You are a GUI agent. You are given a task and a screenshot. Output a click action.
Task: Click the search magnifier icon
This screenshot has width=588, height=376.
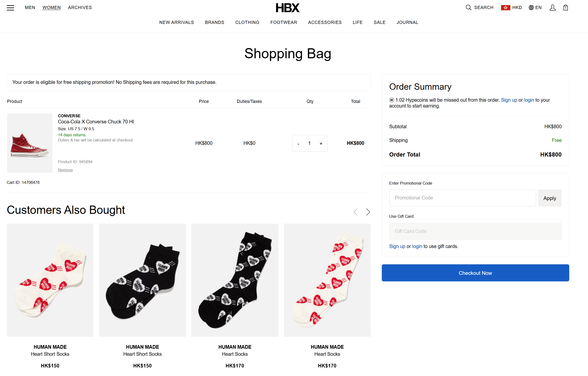(x=468, y=8)
